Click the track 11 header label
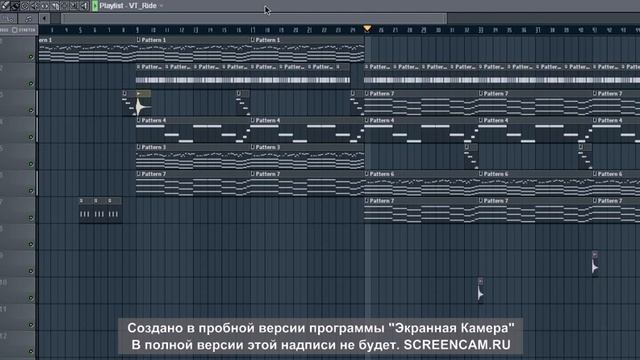This screenshot has height=360, width=640. coord(4,309)
